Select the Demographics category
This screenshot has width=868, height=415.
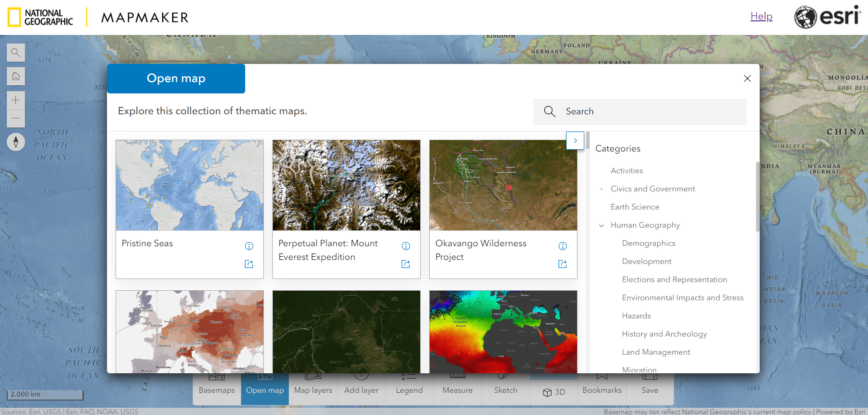[x=648, y=243]
